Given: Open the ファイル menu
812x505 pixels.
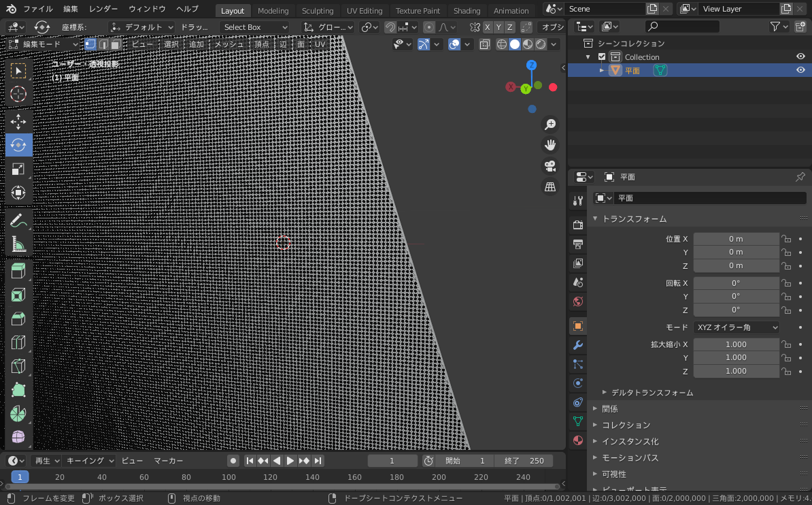Looking at the screenshot, I should pyautogui.click(x=38, y=9).
